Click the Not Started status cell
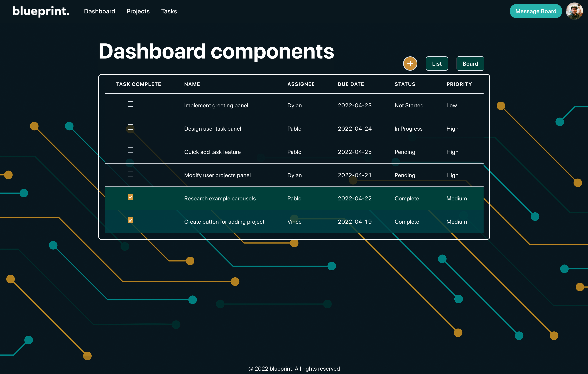This screenshot has height=374, width=588. click(x=409, y=106)
